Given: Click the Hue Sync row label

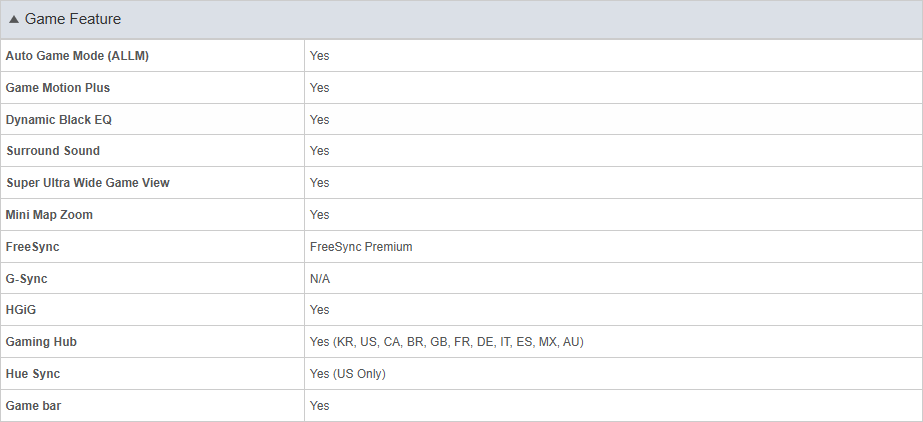Looking at the screenshot, I should click(x=33, y=374).
